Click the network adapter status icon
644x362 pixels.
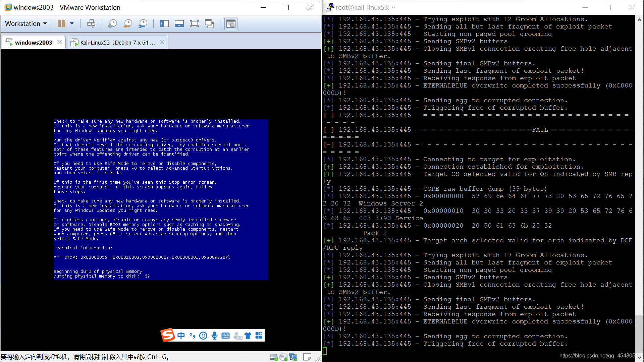click(x=293, y=357)
